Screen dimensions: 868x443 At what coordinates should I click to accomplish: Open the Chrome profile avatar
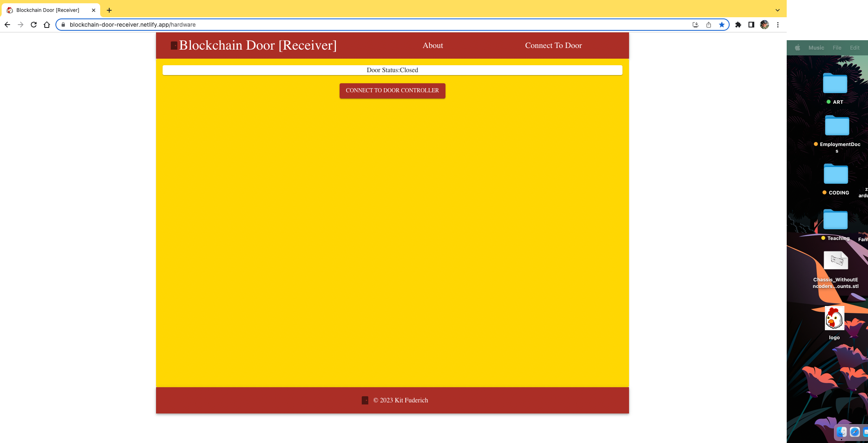pyautogui.click(x=764, y=25)
